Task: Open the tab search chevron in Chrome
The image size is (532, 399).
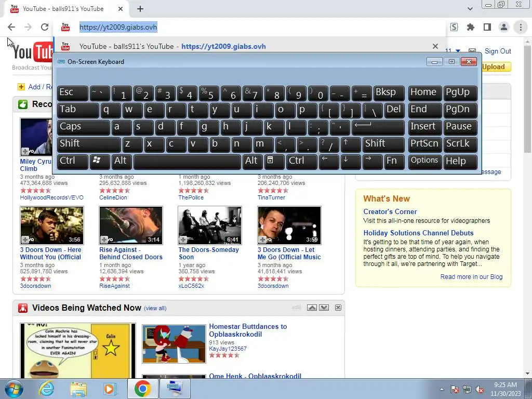Action: pyautogui.click(x=470, y=9)
